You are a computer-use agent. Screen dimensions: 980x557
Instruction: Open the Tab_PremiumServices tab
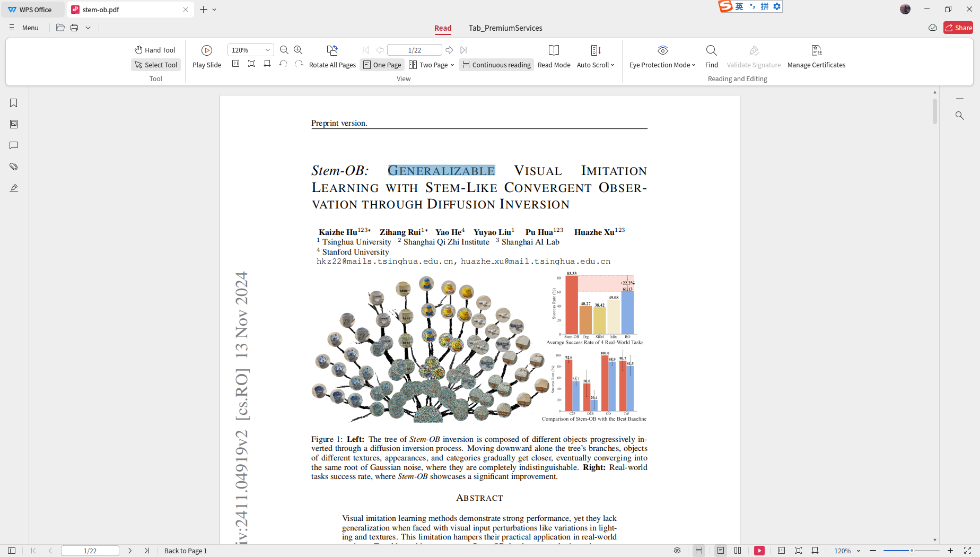[x=505, y=28]
